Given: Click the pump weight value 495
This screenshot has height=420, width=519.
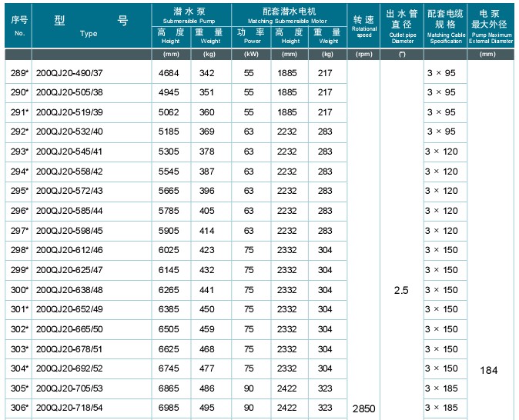Looking at the screenshot, I should click(207, 408).
